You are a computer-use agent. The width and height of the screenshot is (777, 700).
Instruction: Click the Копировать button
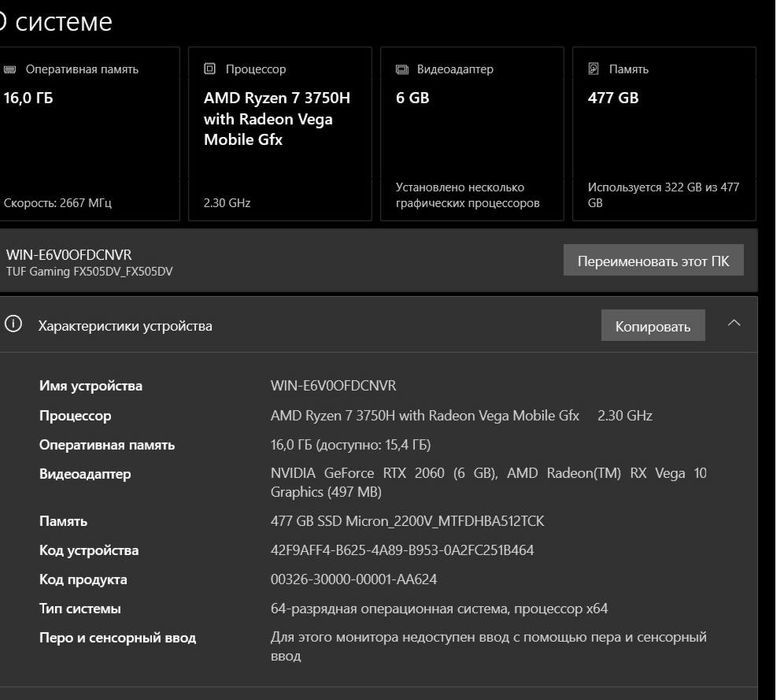pos(653,325)
